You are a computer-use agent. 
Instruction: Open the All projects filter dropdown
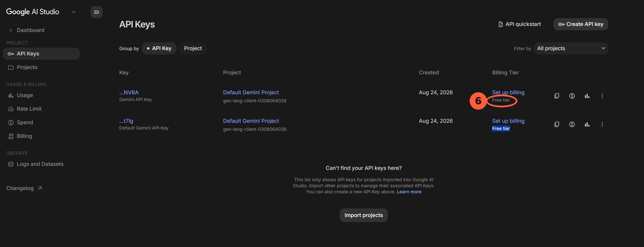571,48
